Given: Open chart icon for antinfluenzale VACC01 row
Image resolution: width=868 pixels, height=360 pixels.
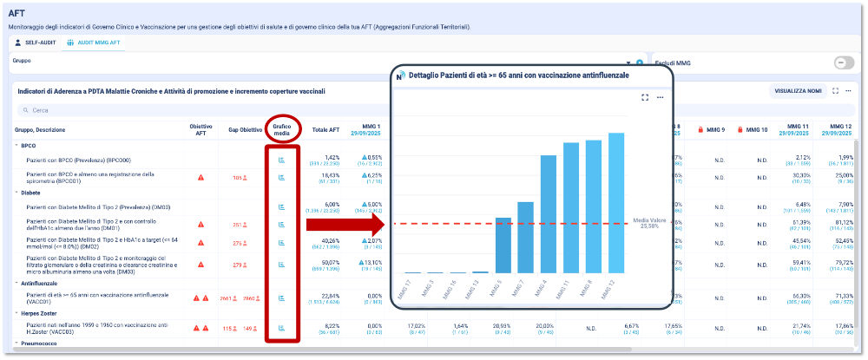Looking at the screenshot, I should (x=281, y=298).
